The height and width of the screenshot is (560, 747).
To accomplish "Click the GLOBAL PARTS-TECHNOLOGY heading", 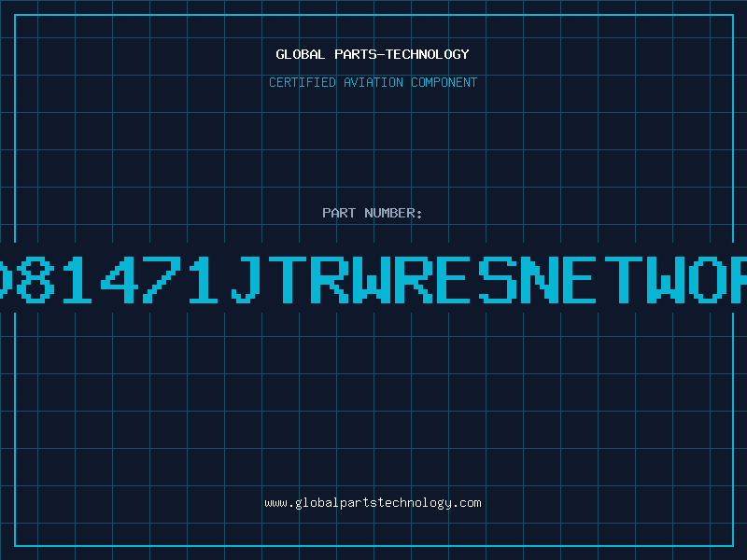I will pyautogui.click(x=373, y=54).
